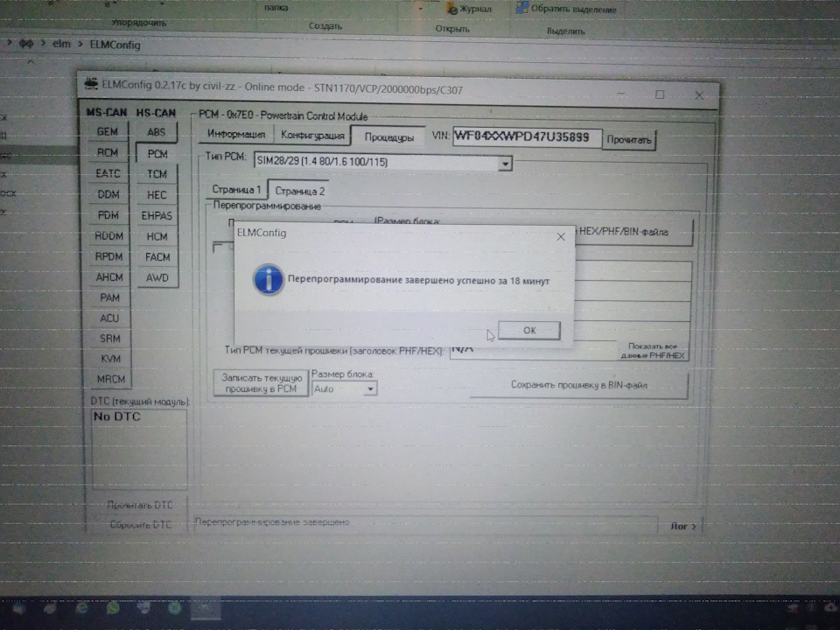Screen dimensions: 840x630
Task: Open the Размер блока Auto dropdown
Action: coord(370,388)
